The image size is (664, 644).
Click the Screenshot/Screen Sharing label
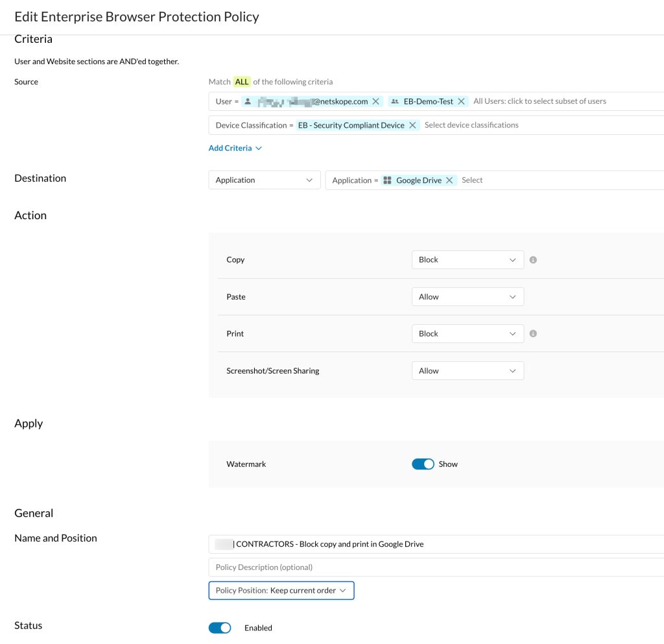pyautogui.click(x=273, y=371)
